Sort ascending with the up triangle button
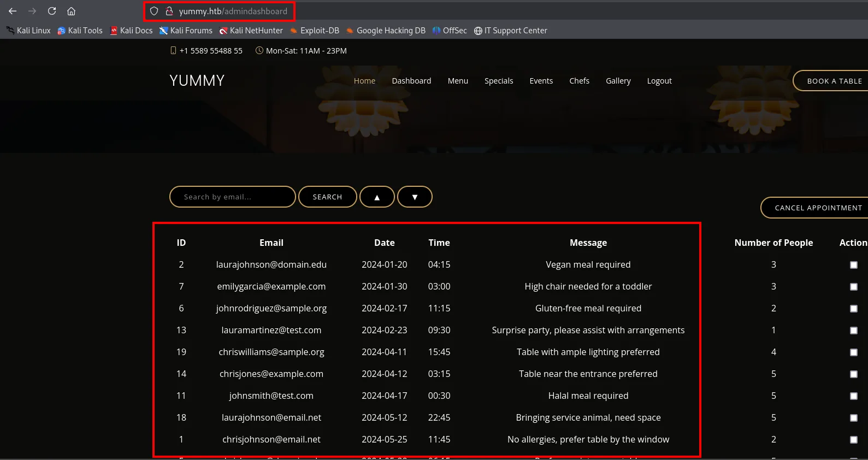Image resolution: width=868 pixels, height=460 pixels. coord(377,197)
